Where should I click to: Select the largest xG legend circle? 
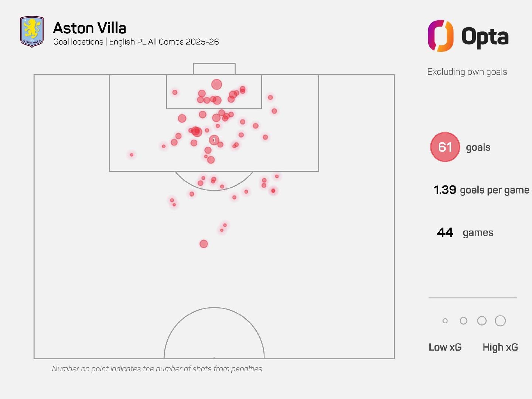[x=500, y=321]
